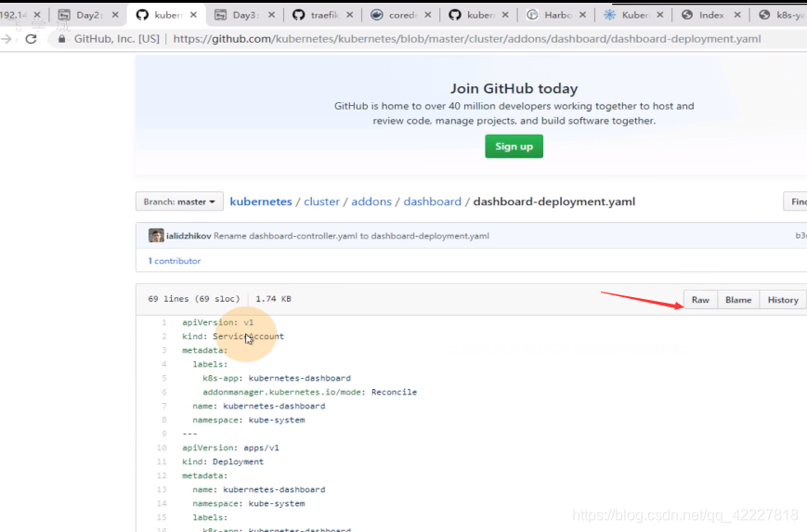Open the coredns tab

pyautogui.click(x=401, y=15)
